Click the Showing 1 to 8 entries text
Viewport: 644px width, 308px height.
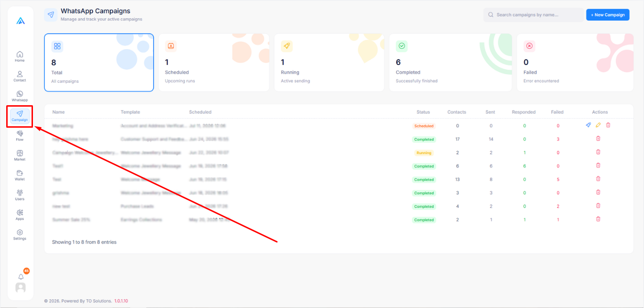pyautogui.click(x=84, y=242)
